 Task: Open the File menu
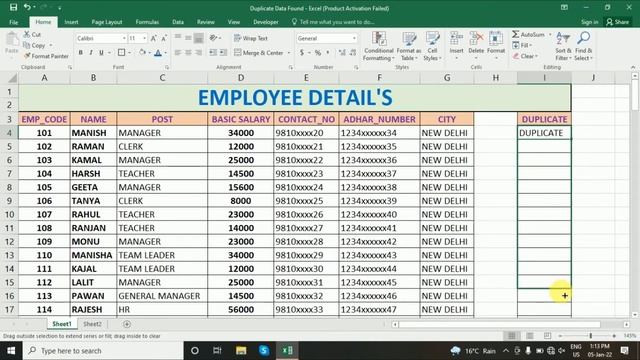(13, 22)
